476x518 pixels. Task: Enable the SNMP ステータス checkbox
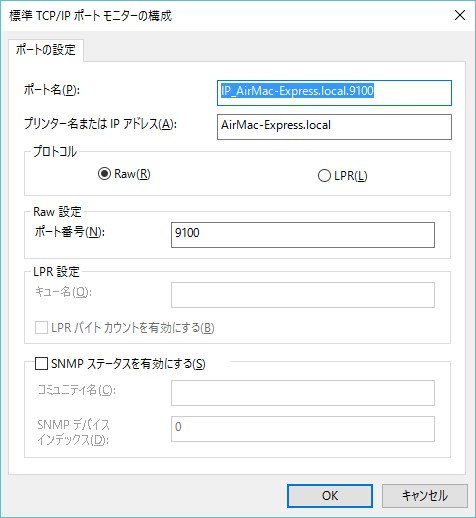41,363
